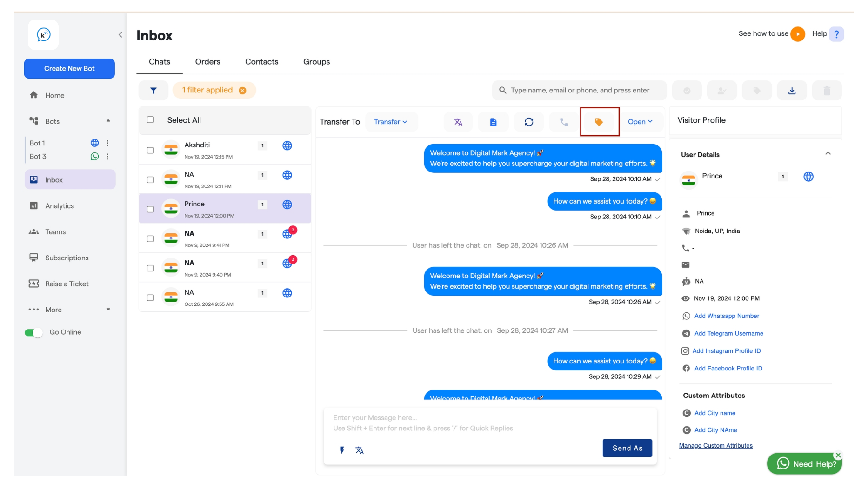The height and width of the screenshot is (502, 868).
Task: Switch to the Chats tab
Action: coord(160,62)
